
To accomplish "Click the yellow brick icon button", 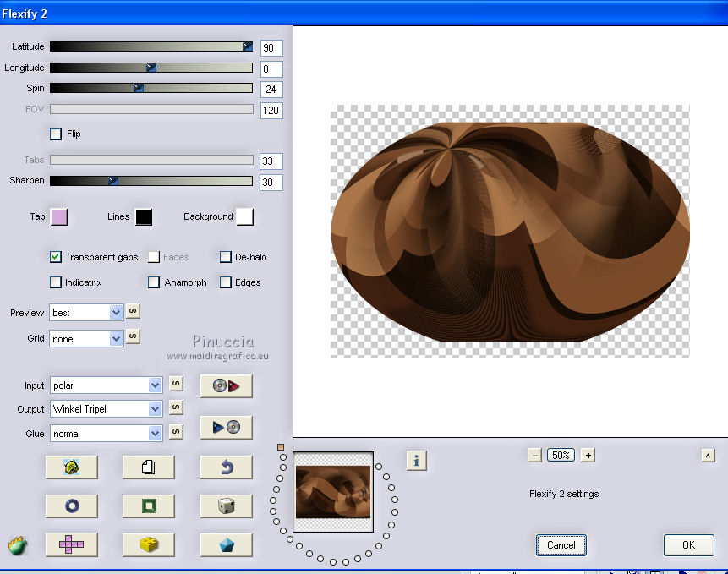I will click(148, 545).
